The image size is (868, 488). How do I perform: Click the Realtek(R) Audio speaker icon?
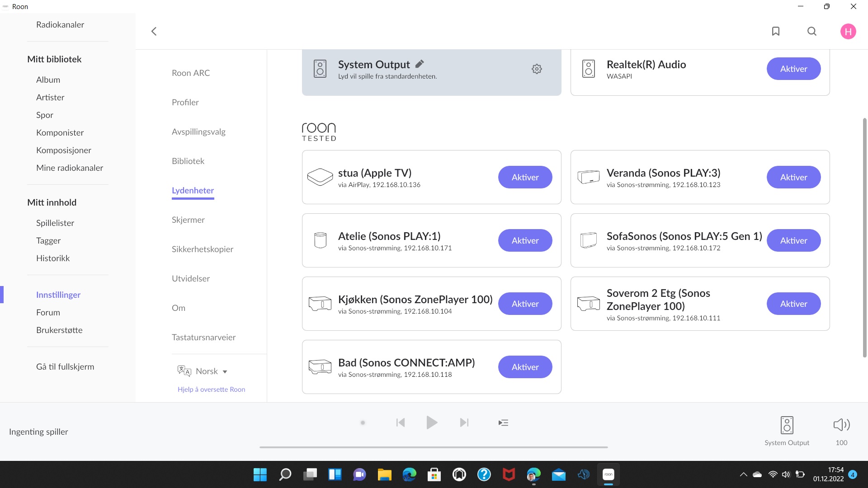click(x=589, y=69)
